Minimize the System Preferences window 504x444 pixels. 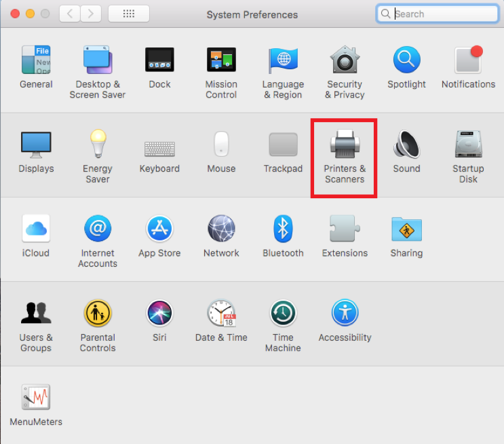click(x=31, y=14)
